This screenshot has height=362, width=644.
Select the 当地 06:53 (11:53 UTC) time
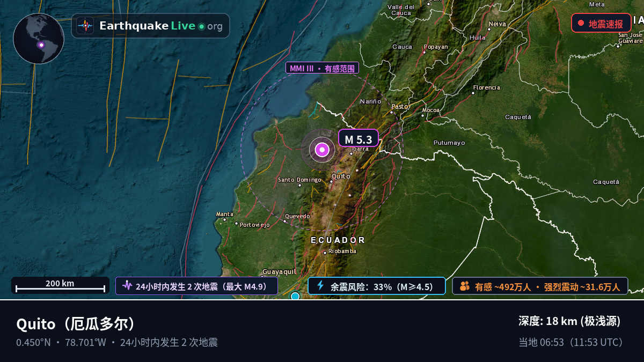[572, 342]
